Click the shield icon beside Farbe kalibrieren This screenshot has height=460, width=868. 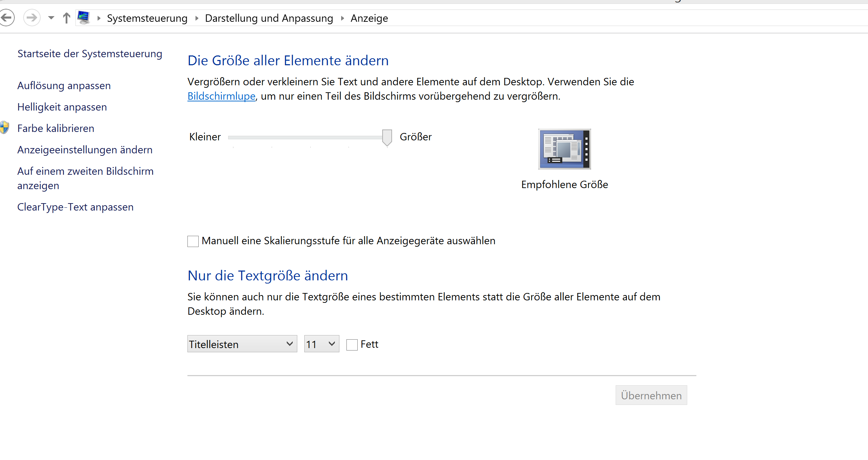coord(4,127)
